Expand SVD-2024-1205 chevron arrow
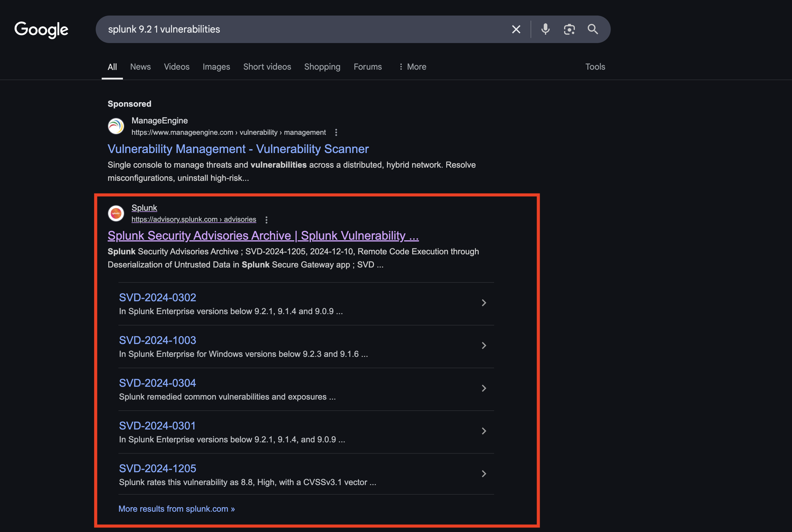 (484, 474)
